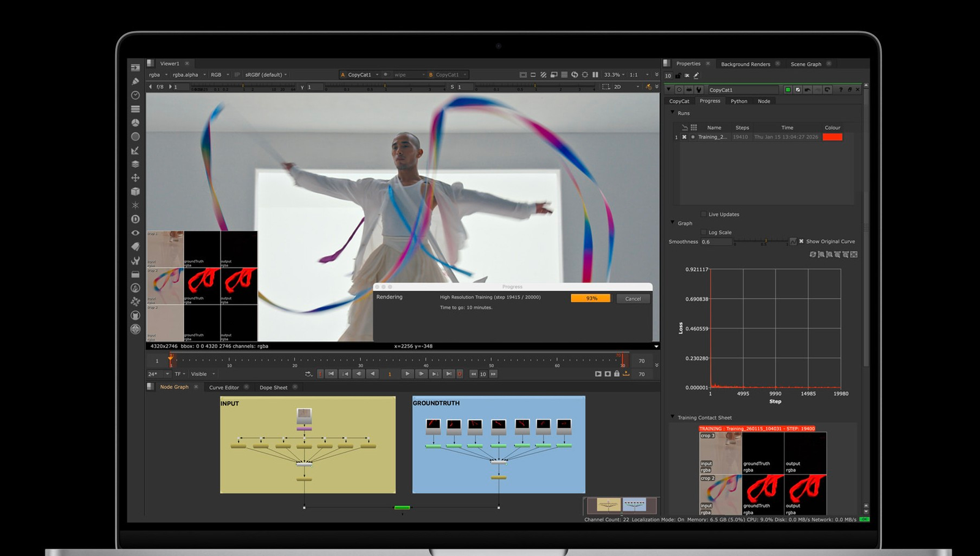The image size is (980, 556).
Task: Click the red Colour swatch of the training run
Action: [832, 137]
